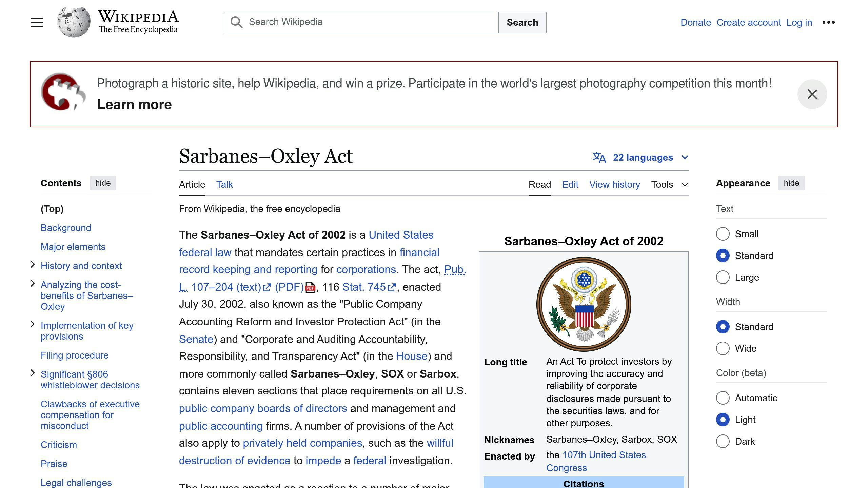Open public company boards of directors link

point(263,408)
